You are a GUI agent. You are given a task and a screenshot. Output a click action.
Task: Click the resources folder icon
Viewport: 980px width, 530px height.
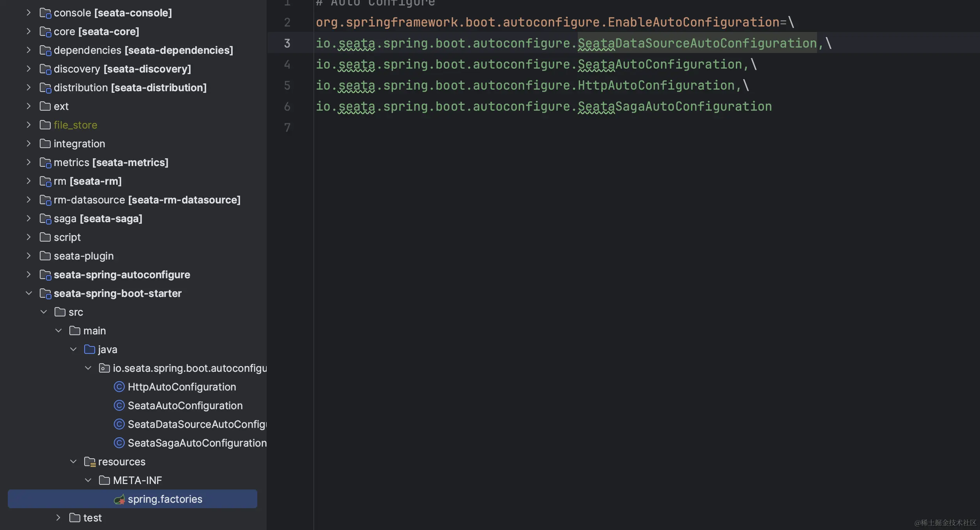pyautogui.click(x=90, y=462)
